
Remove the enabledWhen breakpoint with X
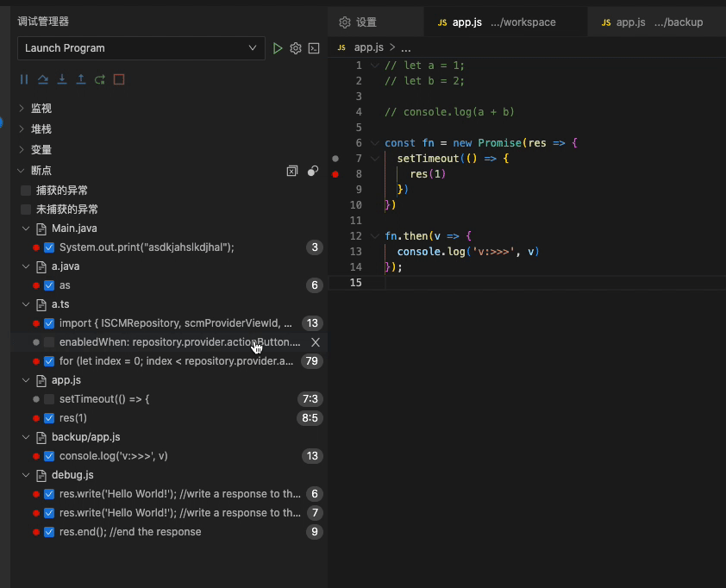coord(316,342)
